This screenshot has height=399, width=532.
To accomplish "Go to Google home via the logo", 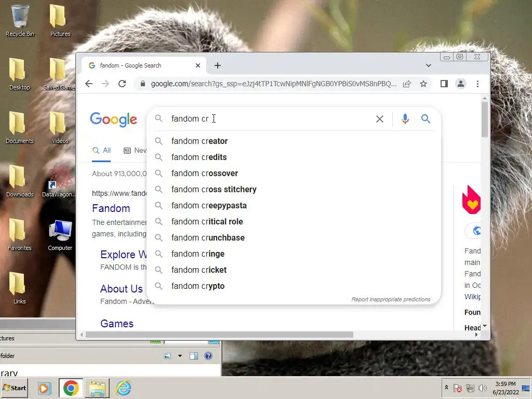I will point(113,119).
